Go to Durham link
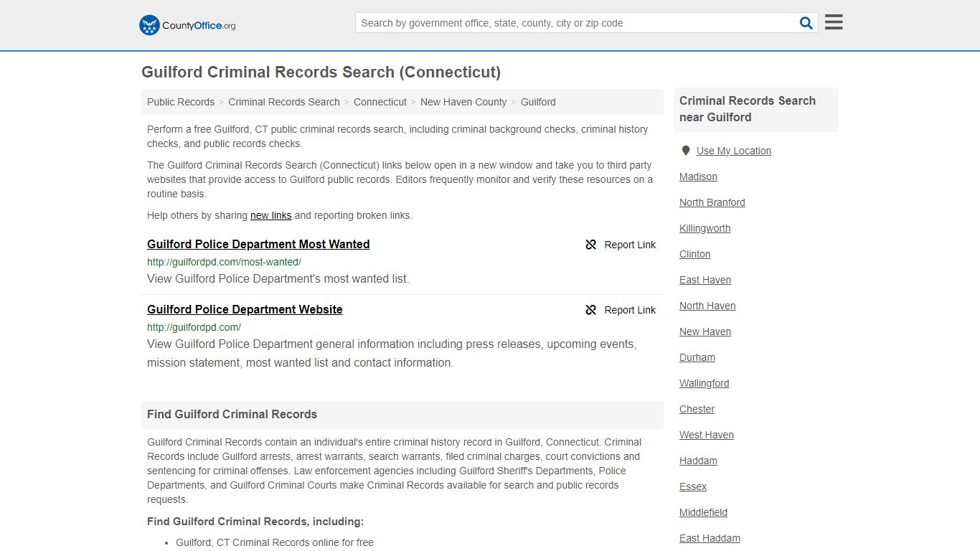 pyautogui.click(x=697, y=357)
